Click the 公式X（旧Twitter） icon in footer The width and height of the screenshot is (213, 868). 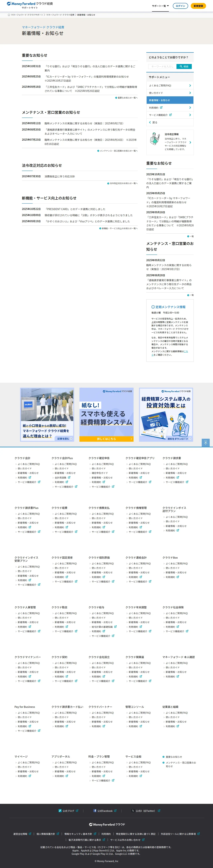tap(133, 811)
